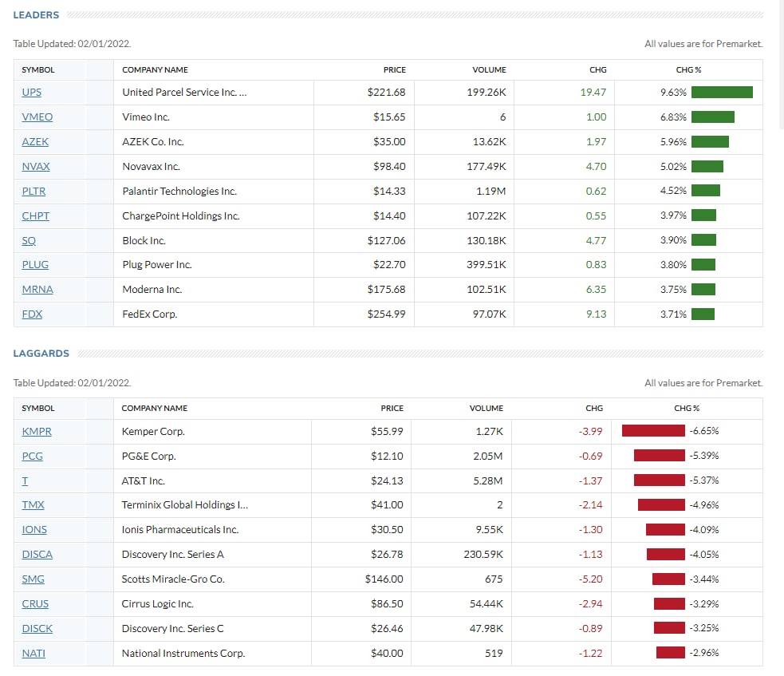784x676 pixels.
Task: Click the PCG ticker link
Action: (33, 457)
